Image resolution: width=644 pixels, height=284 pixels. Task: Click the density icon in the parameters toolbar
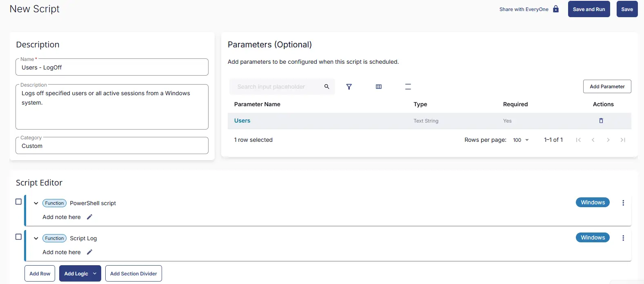pos(408,87)
